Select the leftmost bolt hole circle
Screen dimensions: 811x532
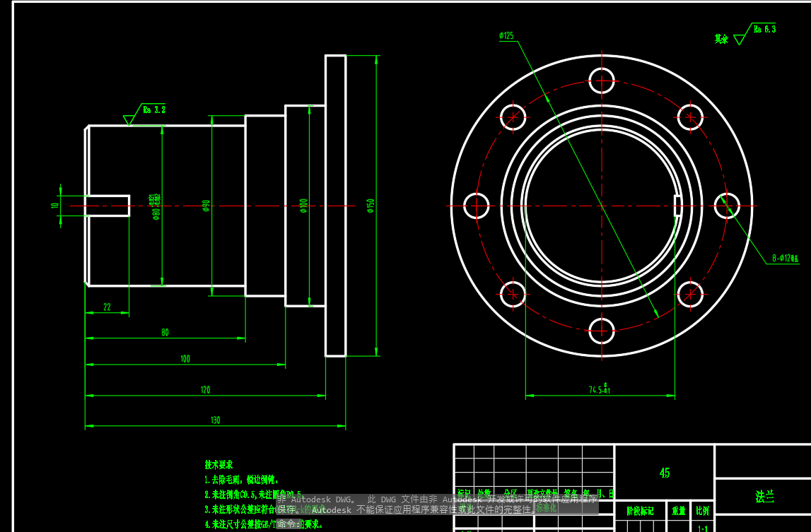point(477,206)
